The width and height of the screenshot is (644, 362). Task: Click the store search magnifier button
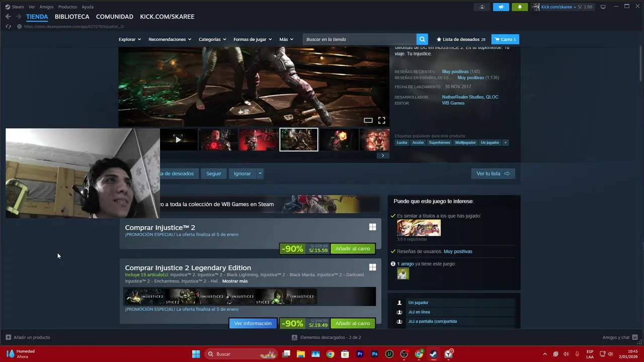[422, 39]
